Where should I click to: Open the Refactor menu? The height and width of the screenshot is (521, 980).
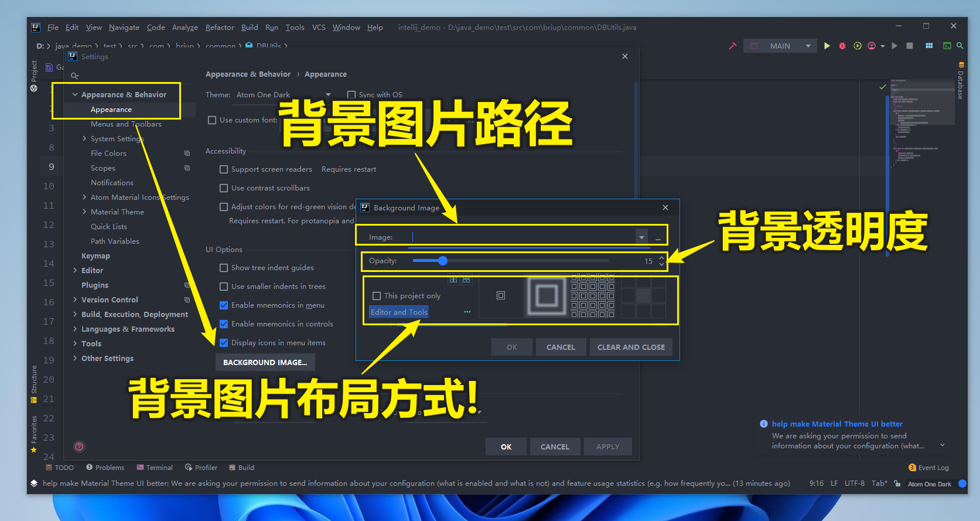pyautogui.click(x=220, y=27)
